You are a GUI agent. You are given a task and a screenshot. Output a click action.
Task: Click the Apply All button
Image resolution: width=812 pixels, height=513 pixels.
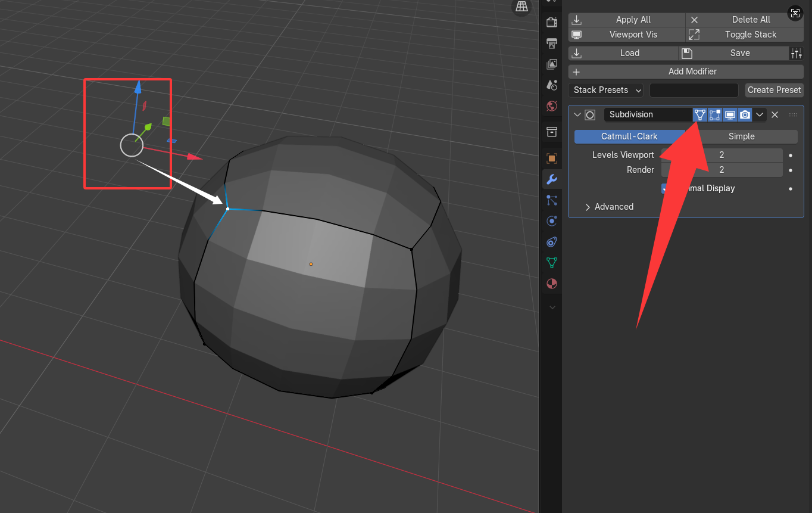(x=627, y=20)
